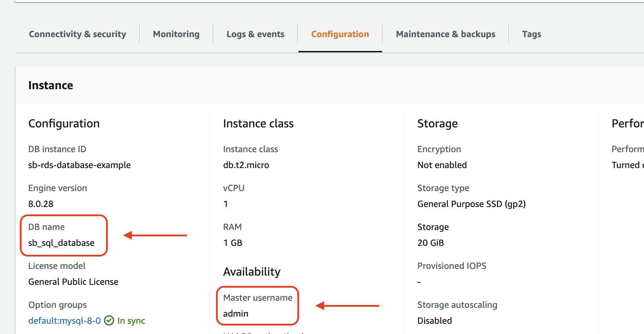Click the General Purpose SSD (gp2) value
This screenshot has height=334, width=644.
pos(471,204)
